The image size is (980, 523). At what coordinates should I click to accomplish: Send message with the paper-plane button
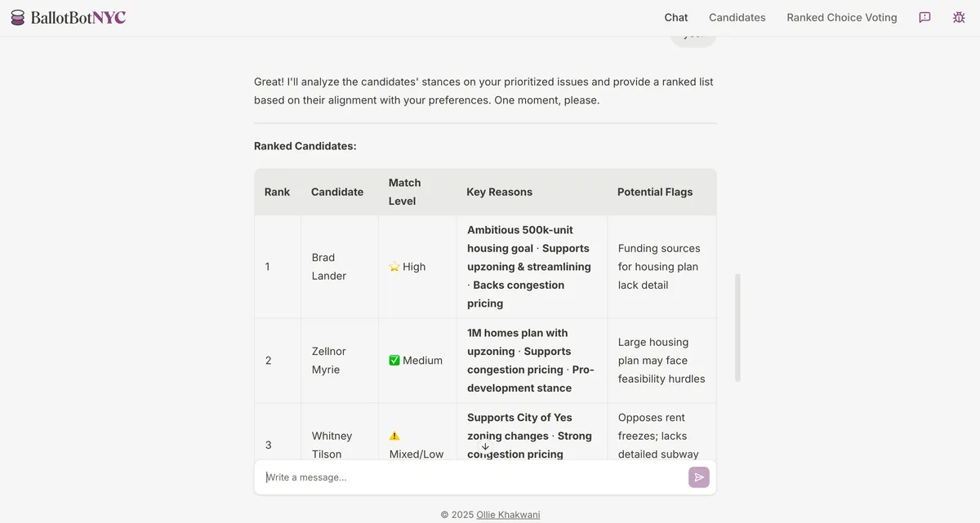coord(699,477)
